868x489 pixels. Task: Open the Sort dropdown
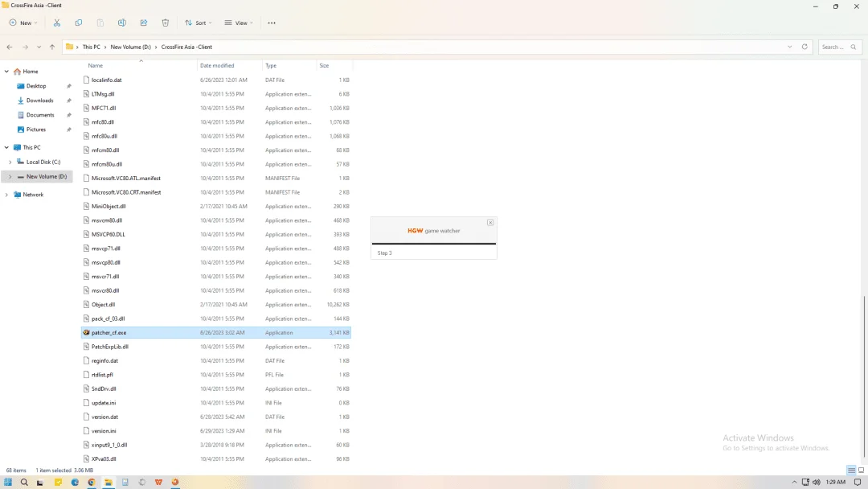199,23
